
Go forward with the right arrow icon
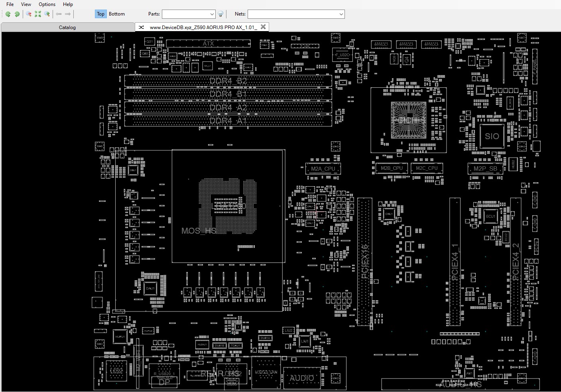(x=68, y=14)
